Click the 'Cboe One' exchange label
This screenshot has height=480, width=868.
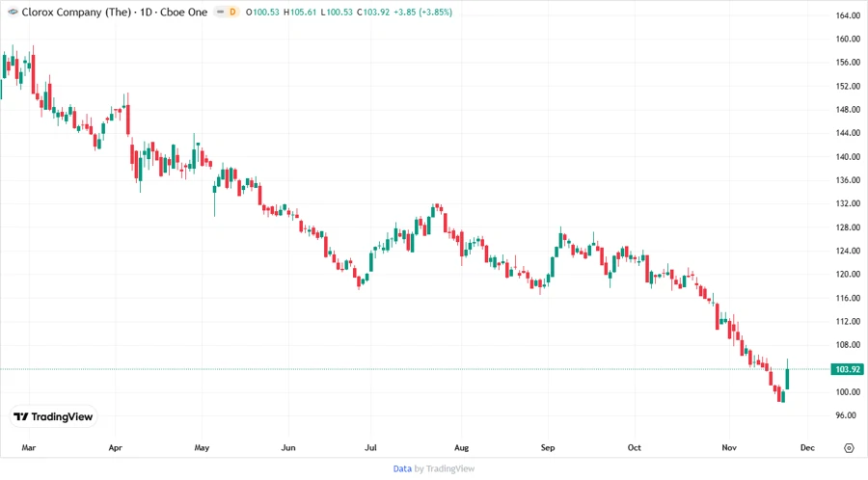pos(184,12)
